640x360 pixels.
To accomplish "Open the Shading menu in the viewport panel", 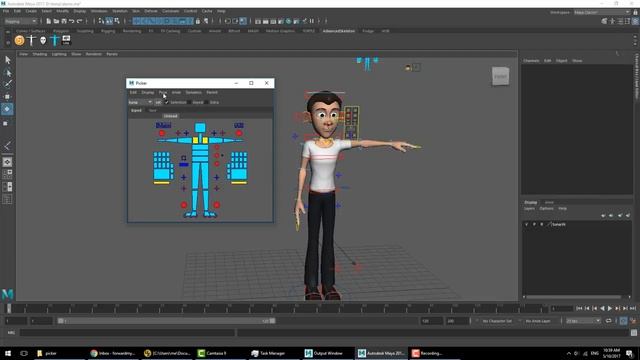I will coord(40,54).
